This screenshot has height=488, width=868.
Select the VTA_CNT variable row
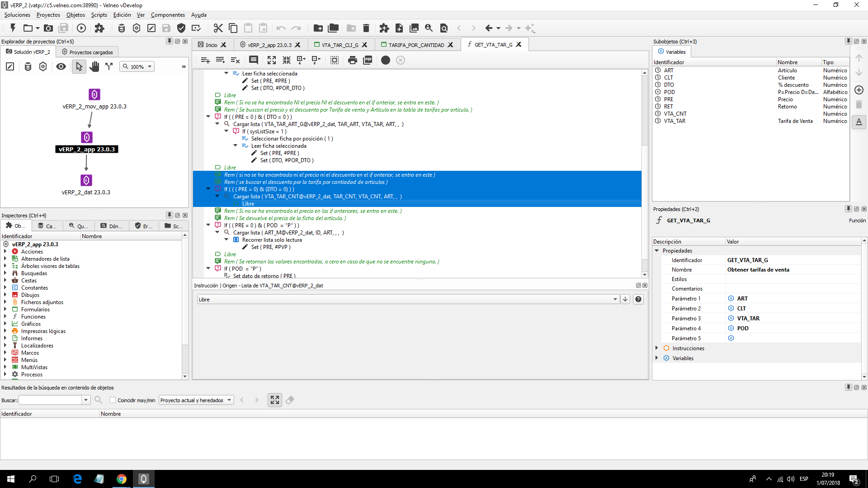[750, 114]
